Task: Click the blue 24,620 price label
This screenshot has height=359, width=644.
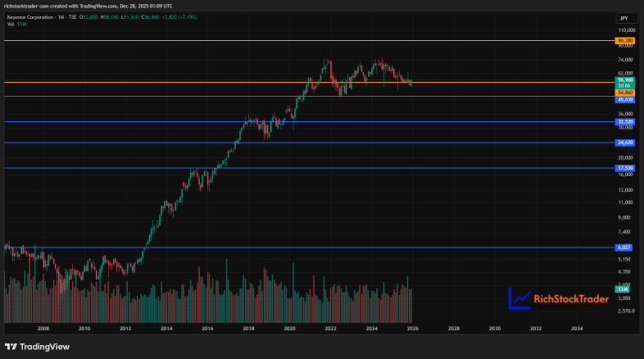Action: (x=624, y=143)
